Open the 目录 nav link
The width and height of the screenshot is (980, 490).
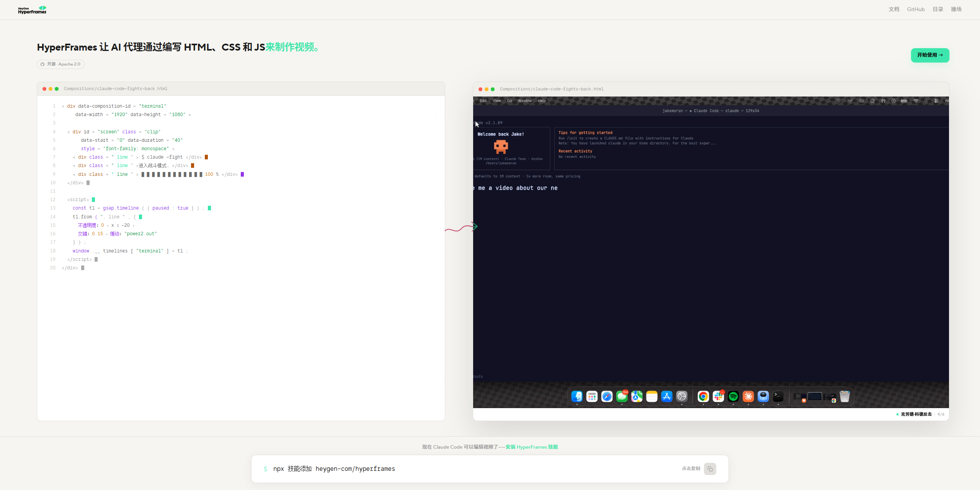[x=938, y=9]
